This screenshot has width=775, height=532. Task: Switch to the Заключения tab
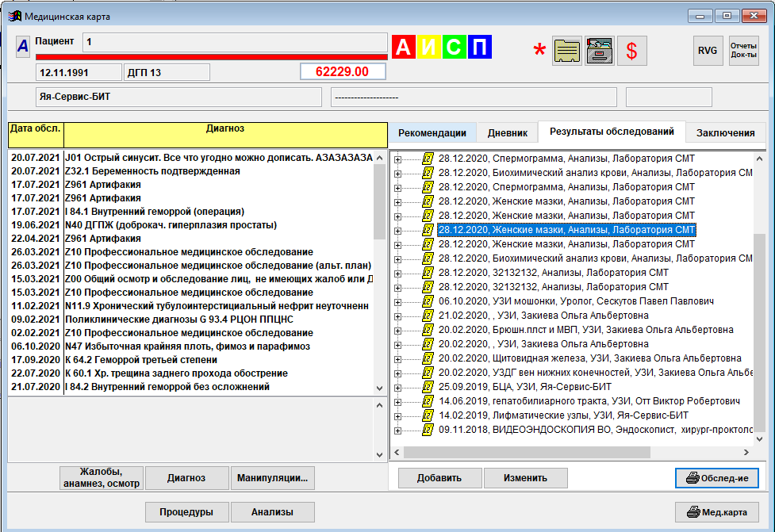tap(725, 133)
